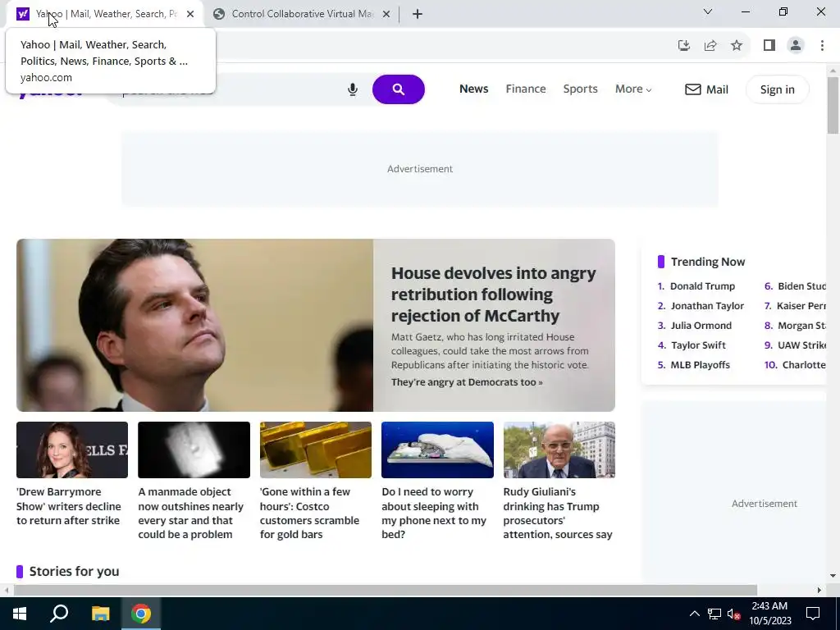The image size is (840, 630).
Task: Click the horizontal scrollbar thumb
Action: click(x=386, y=590)
